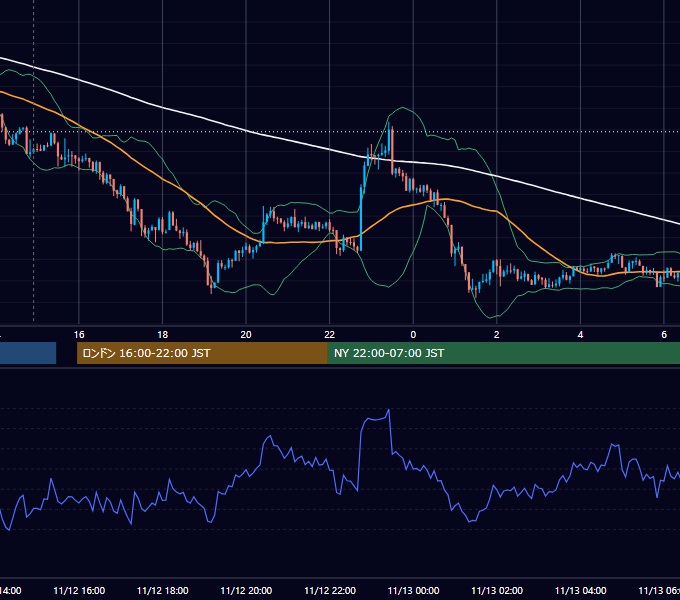Image resolution: width=680 pixels, height=600 pixels.
Task: Click hour label 16 on the chart axis
Action: [79, 335]
